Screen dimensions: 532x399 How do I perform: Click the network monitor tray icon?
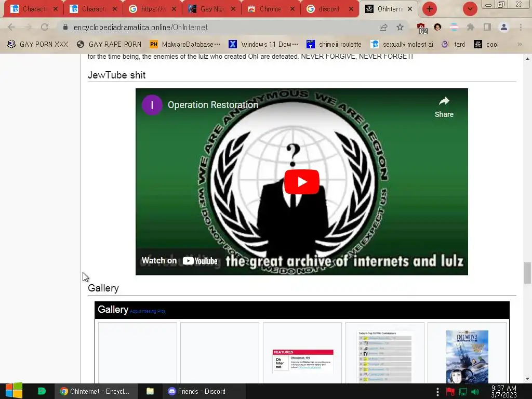point(463,392)
